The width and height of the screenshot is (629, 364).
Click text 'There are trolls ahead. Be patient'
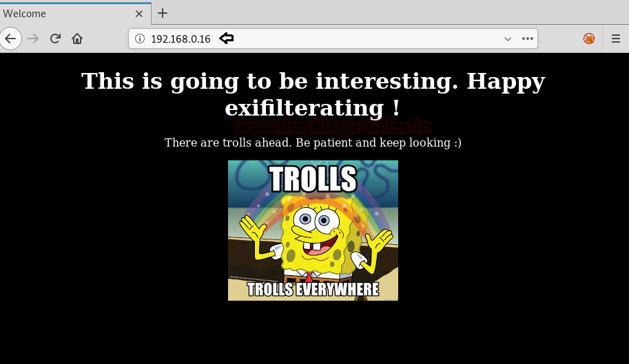coord(258,142)
